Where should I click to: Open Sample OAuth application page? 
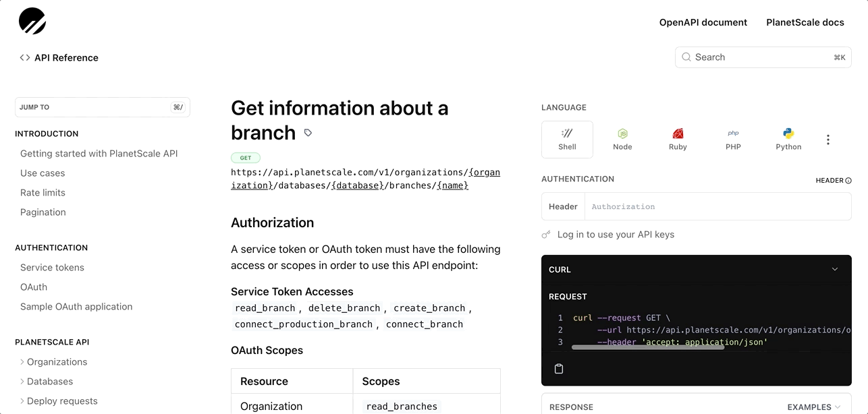(76, 307)
